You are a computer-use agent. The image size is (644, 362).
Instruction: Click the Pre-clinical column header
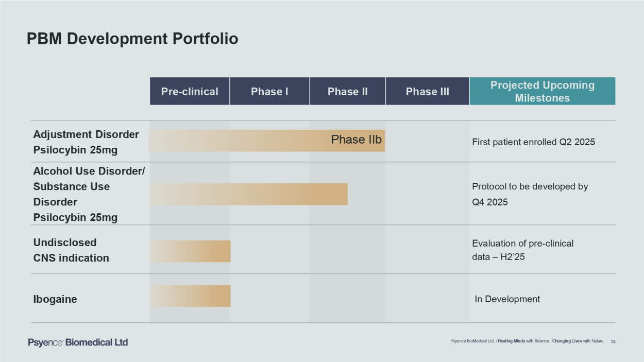coord(190,92)
